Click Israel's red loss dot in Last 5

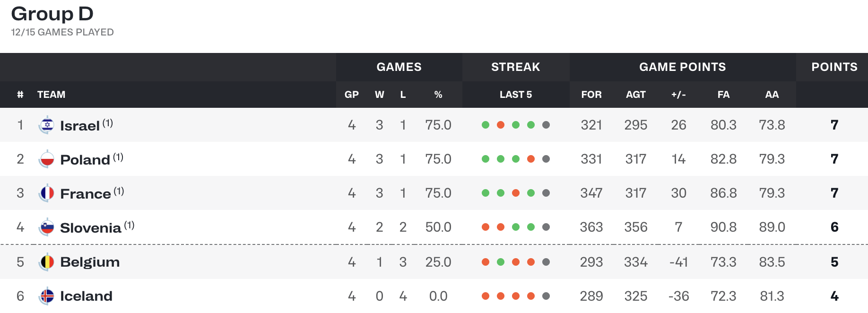501,125
